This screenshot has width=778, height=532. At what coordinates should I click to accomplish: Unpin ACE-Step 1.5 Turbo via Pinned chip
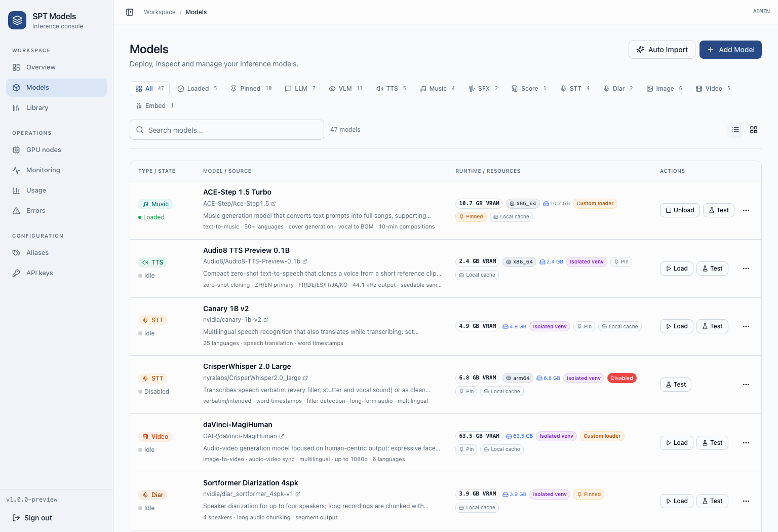[x=471, y=217]
